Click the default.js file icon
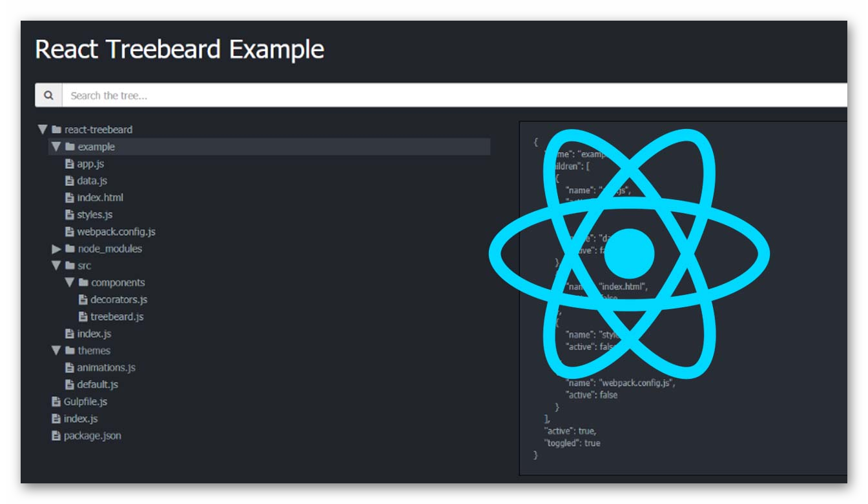868x504 pixels. coord(69,384)
